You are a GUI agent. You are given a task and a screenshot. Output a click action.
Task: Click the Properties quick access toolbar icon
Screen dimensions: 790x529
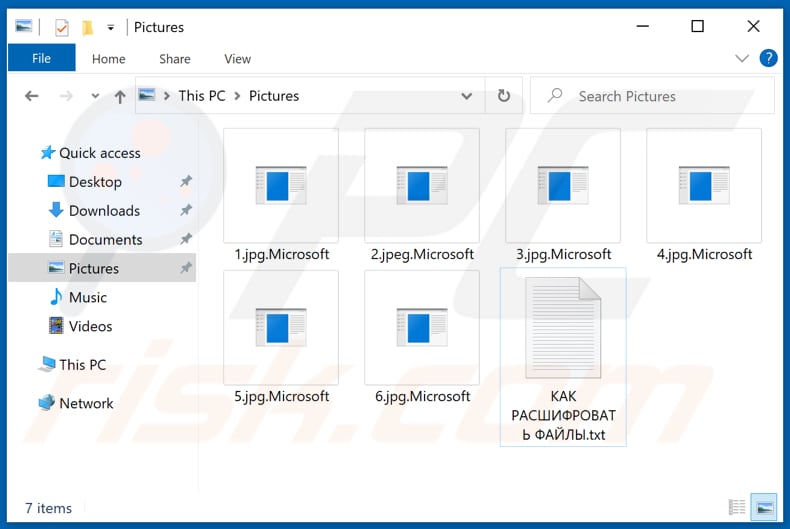(x=61, y=27)
